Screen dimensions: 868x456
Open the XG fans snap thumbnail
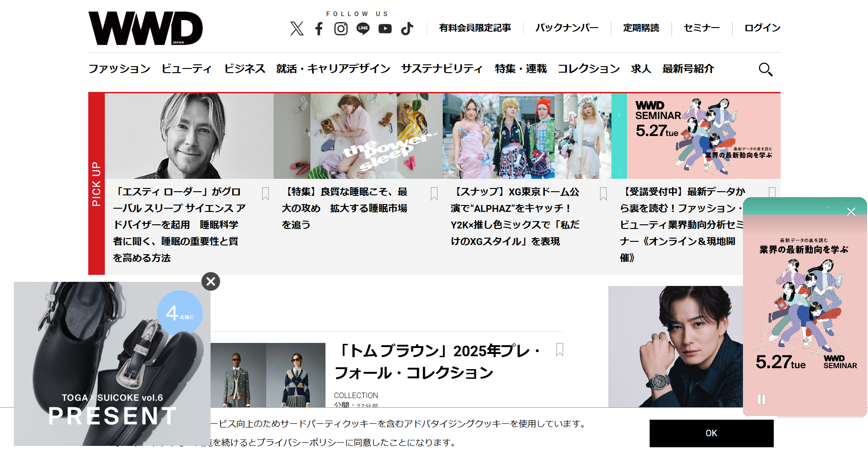coord(527,136)
